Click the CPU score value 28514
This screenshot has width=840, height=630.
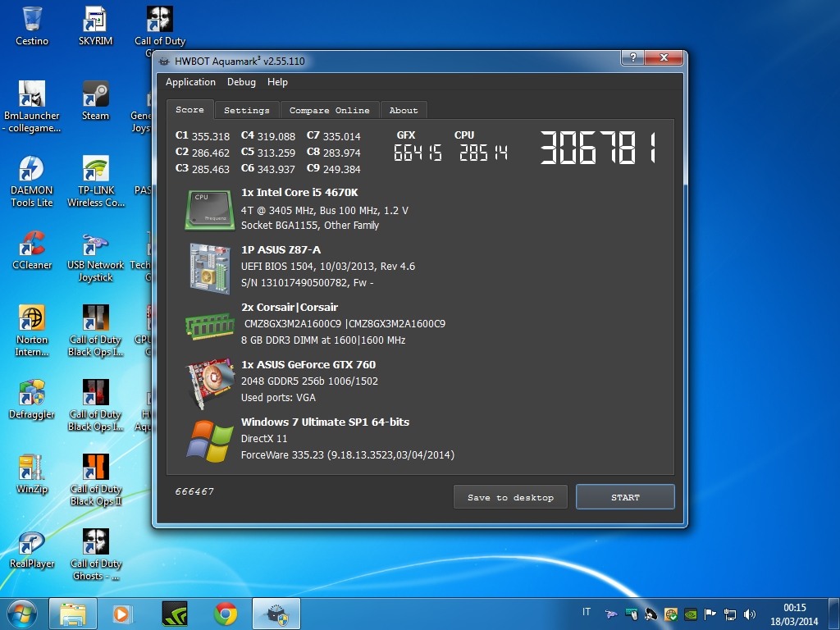point(483,153)
